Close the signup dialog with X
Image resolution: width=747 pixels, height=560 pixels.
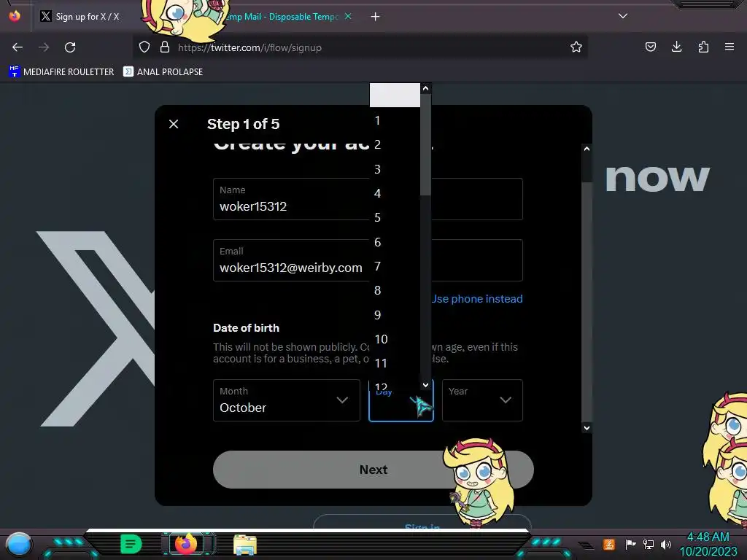(174, 124)
